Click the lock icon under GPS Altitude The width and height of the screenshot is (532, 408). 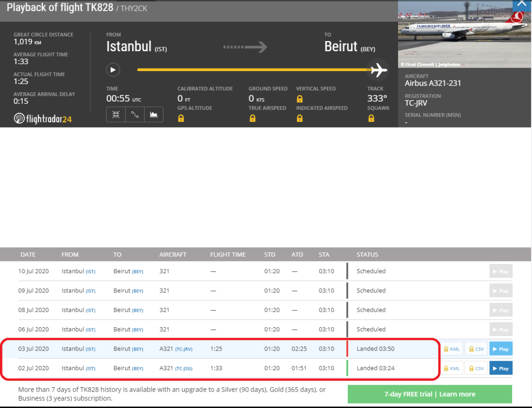[181, 118]
